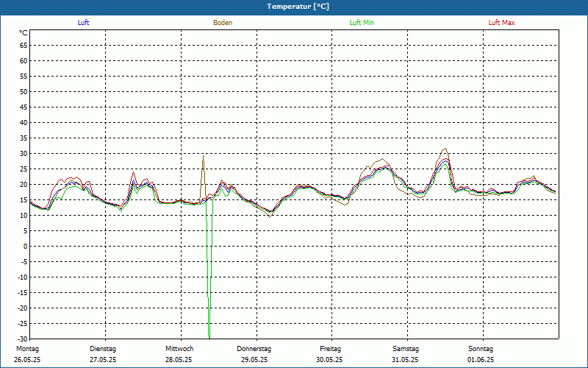Viewport: 588px width, 368px height.
Task: Click the y-axis value 35
Action: pyautogui.click(x=24, y=138)
